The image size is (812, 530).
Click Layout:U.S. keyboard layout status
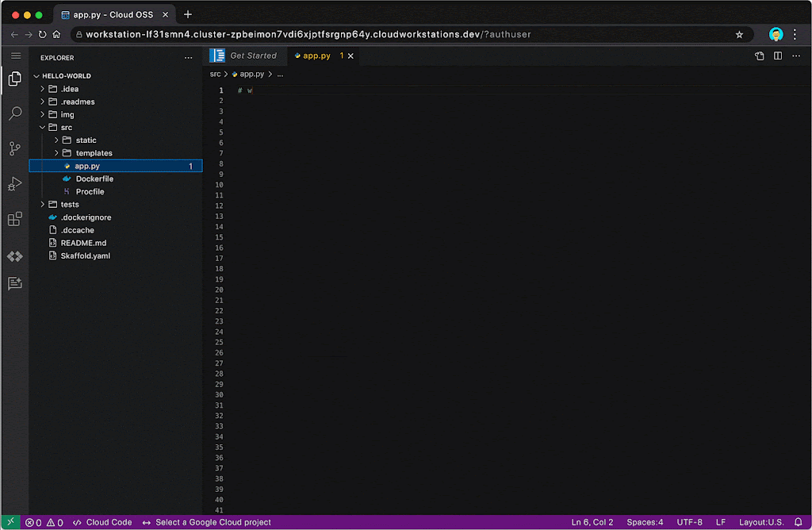tap(761, 523)
